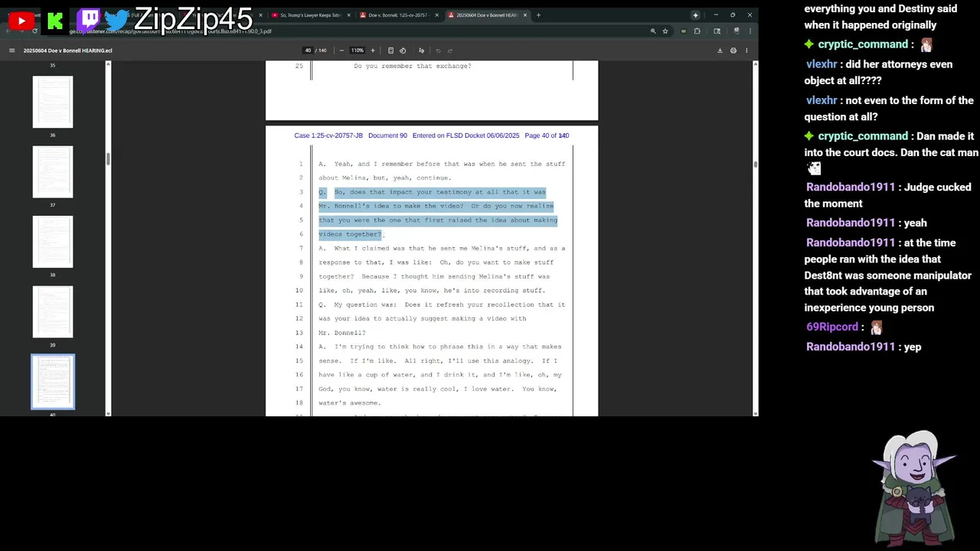The height and width of the screenshot is (551, 980).
Task: Switch to "Doe v. Bonnell, 1:25-cv-20757" tab
Action: [398, 15]
